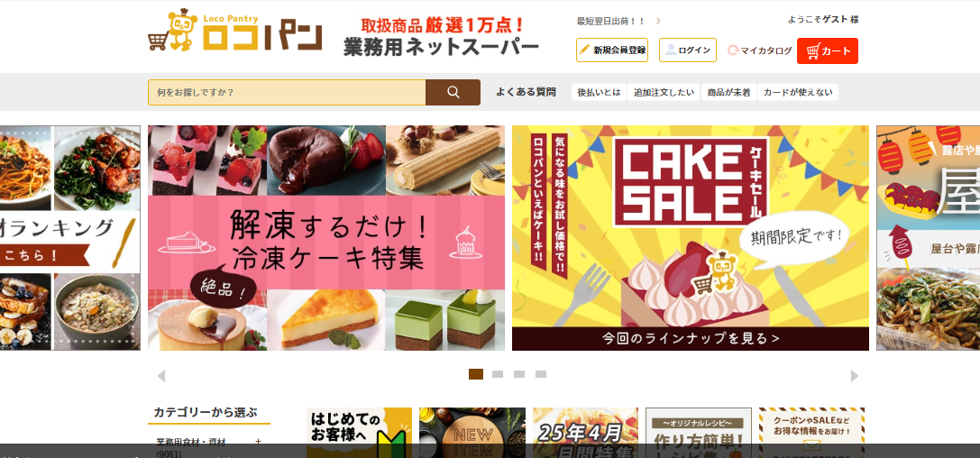980x458 pixels.
Task: Click chevron next to 最短翌日出荷
Action: click(658, 22)
